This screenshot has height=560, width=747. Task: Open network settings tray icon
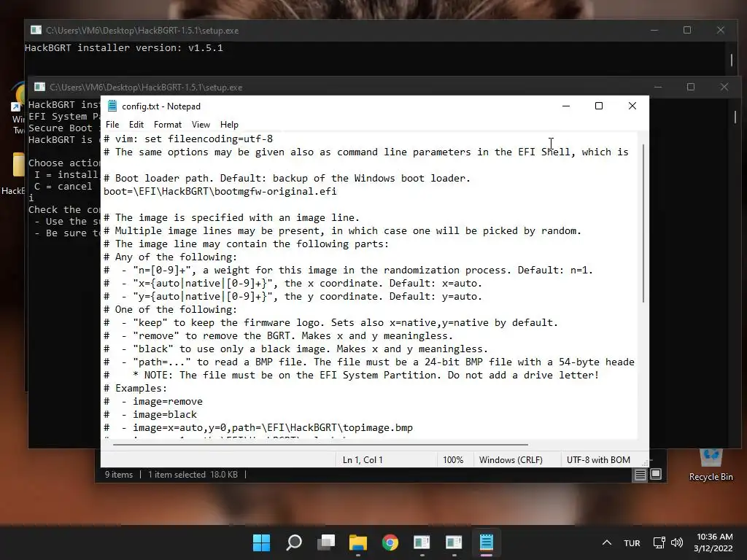(x=659, y=542)
